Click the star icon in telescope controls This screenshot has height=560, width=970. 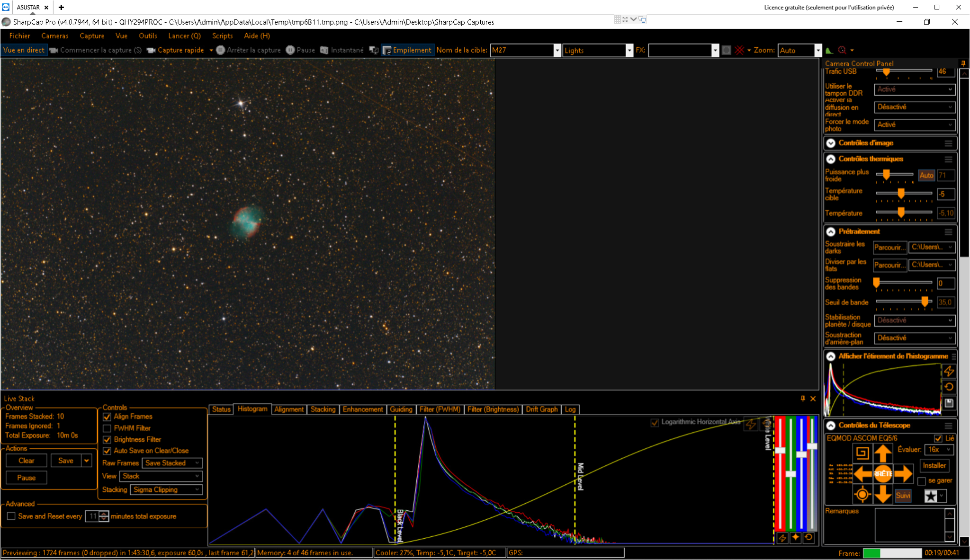pyautogui.click(x=931, y=496)
